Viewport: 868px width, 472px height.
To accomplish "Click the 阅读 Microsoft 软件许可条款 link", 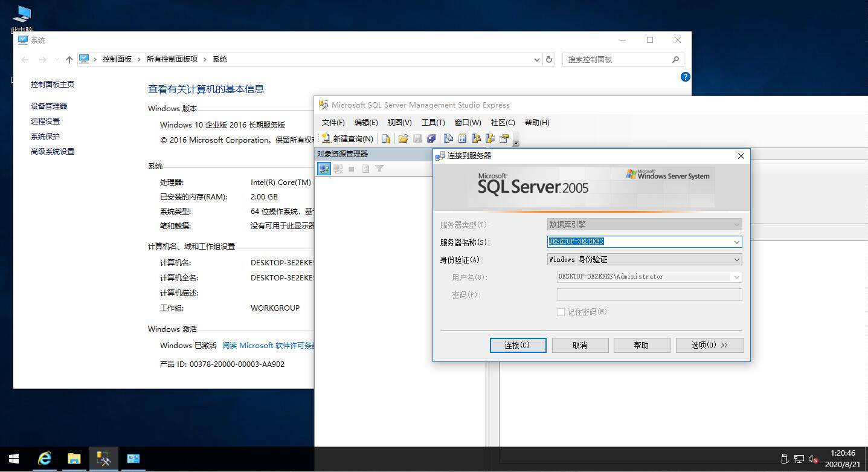I will click(x=268, y=346).
